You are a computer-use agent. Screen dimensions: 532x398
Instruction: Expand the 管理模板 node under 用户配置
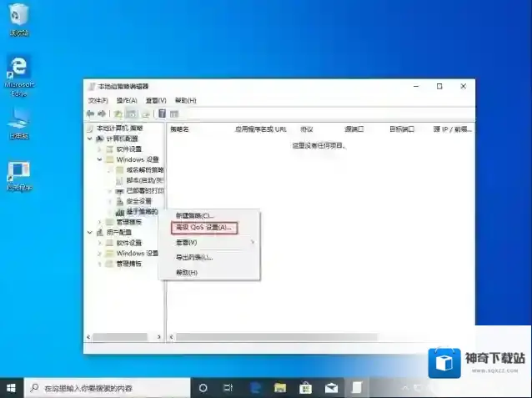pyautogui.click(x=99, y=264)
